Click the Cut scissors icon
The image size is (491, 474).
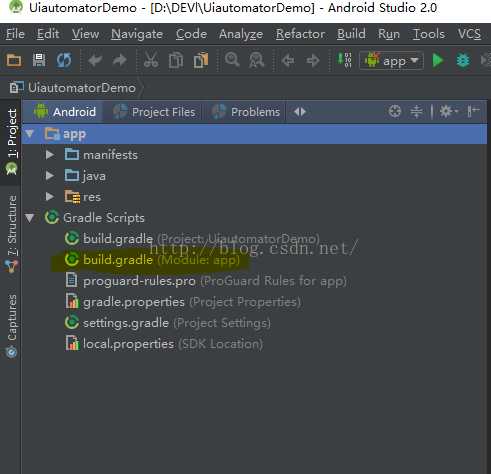[x=151, y=60]
